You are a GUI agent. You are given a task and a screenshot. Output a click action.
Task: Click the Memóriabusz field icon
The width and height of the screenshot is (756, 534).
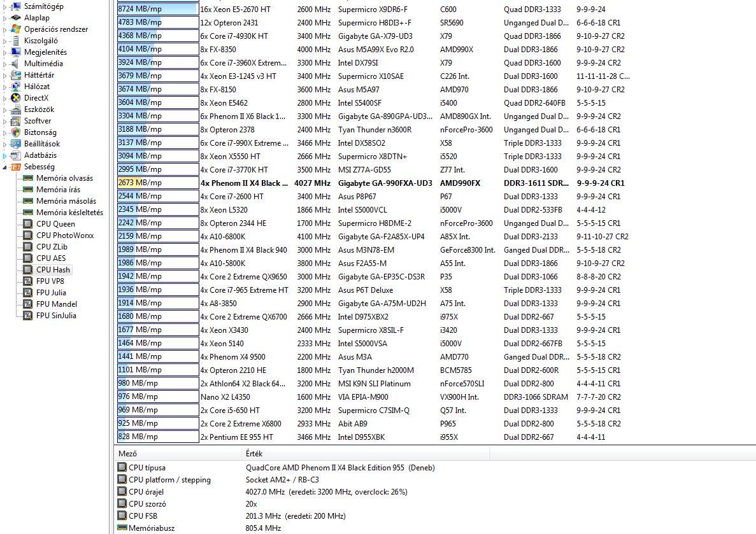tap(122, 528)
